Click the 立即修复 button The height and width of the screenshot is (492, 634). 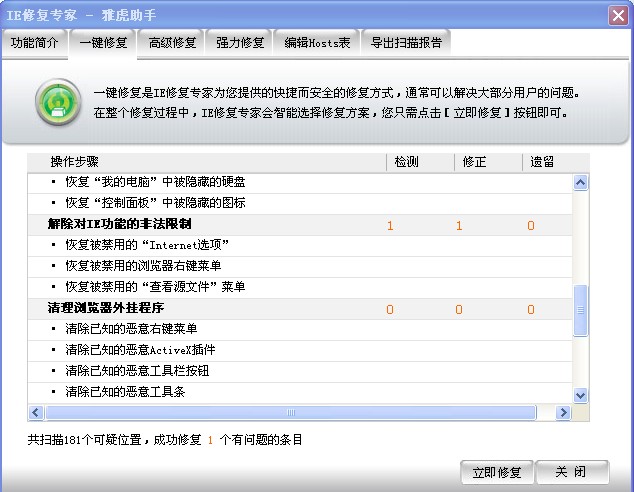497,472
